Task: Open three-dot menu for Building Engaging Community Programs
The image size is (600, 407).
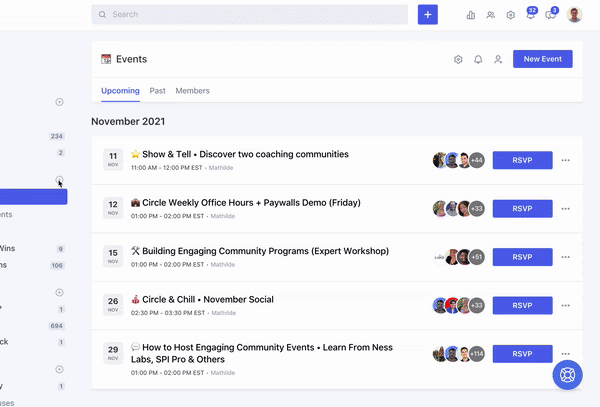Action: click(565, 257)
